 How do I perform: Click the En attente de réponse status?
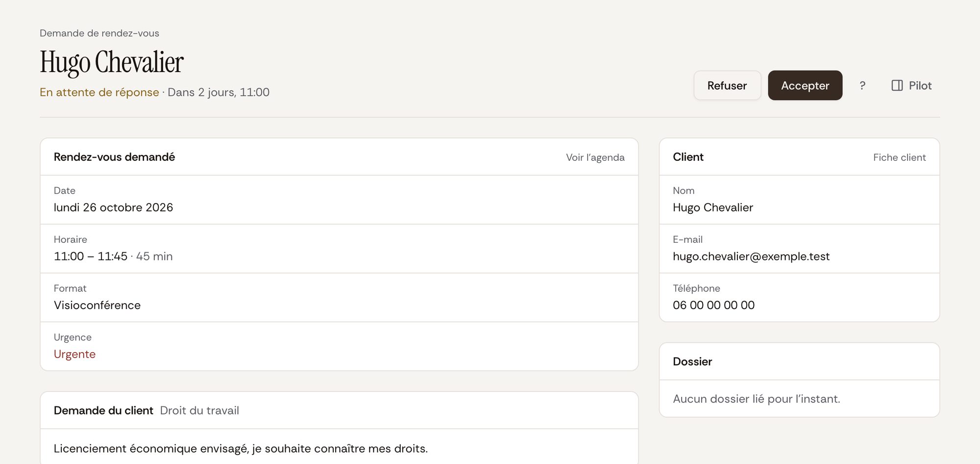[99, 92]
